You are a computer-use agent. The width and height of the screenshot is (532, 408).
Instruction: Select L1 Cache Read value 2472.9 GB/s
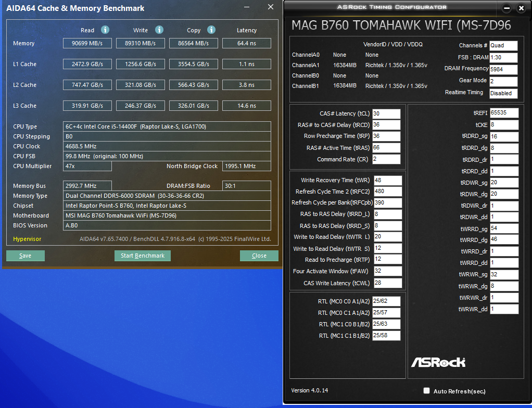coord(87,64)
